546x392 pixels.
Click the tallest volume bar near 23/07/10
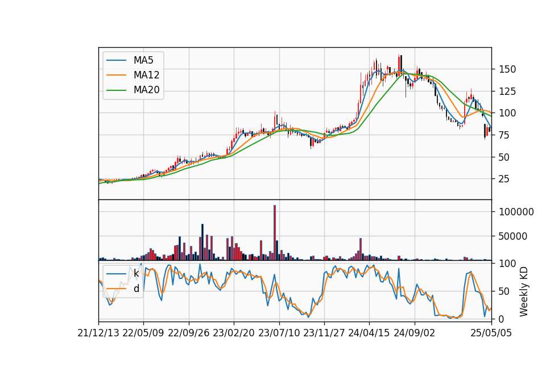pyautogui.click(x=275, y=233)
